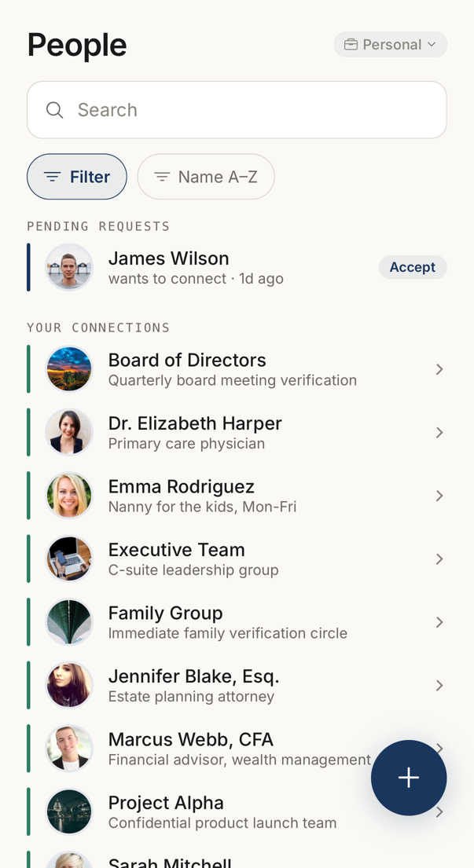
Task: Click 'wants to connect · 1d ago' text
Action: click(x=196, y=278)
